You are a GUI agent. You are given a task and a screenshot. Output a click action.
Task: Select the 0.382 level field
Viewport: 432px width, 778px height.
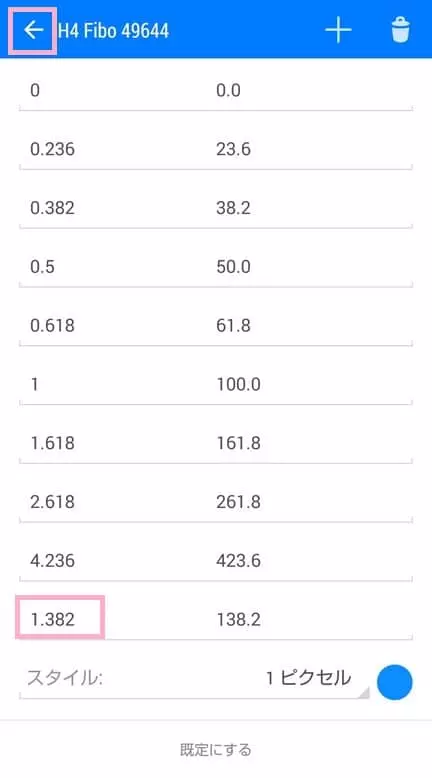(112, 208)
